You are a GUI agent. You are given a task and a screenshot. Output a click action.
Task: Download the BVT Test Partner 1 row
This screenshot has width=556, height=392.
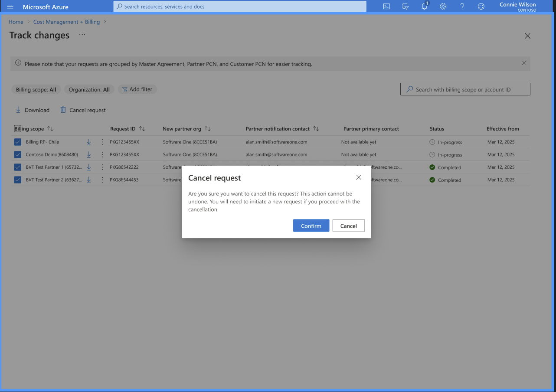(x=88, y=167)
